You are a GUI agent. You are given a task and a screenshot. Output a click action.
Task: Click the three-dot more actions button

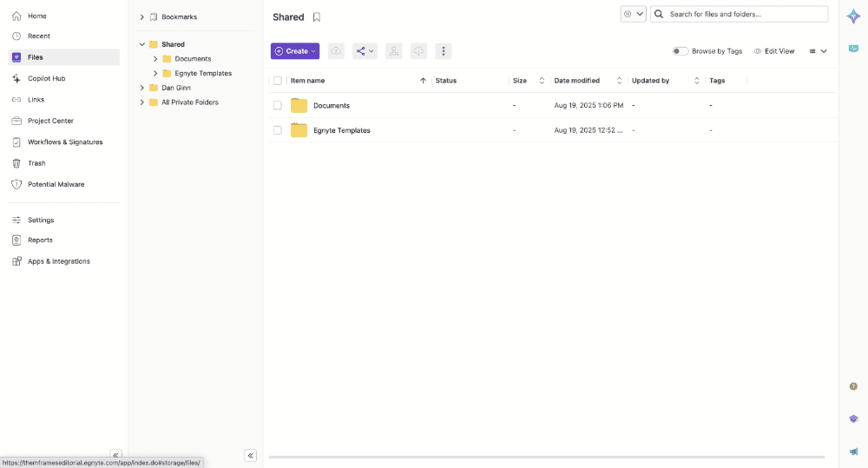pos(444,51)
